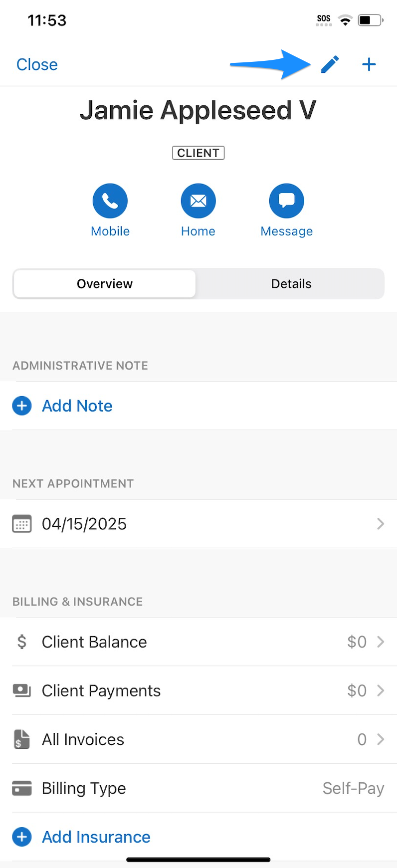Image resolution: width=397 pixels, height=868 pixels.
Task: Expand All Invoices chevron
Action: (381, 739)
